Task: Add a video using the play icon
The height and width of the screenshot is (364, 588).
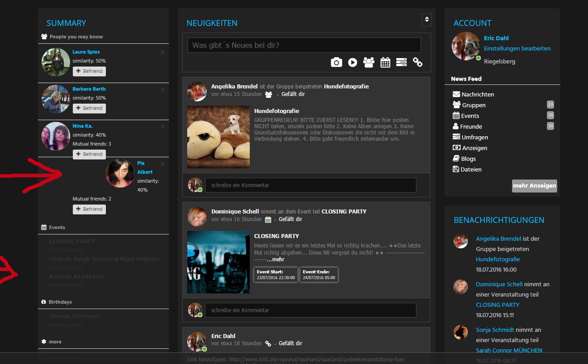Action: (x=353, y=63)
